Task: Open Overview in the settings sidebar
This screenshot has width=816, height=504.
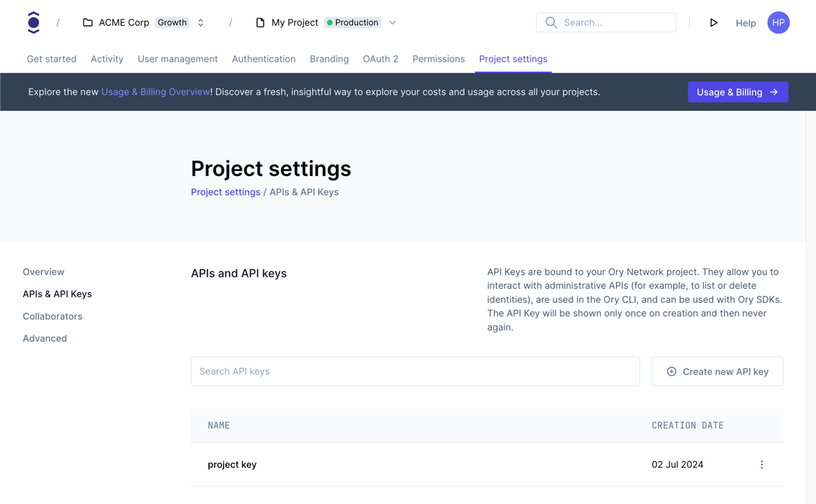Action: tap(44, 272)
